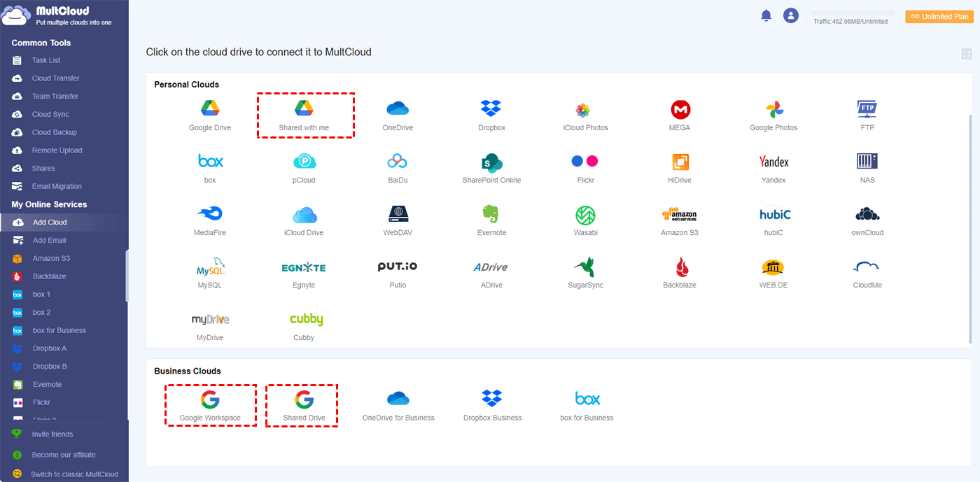Open the notifications bell
This screenshot has width=980, height=482.
point(766,15)
